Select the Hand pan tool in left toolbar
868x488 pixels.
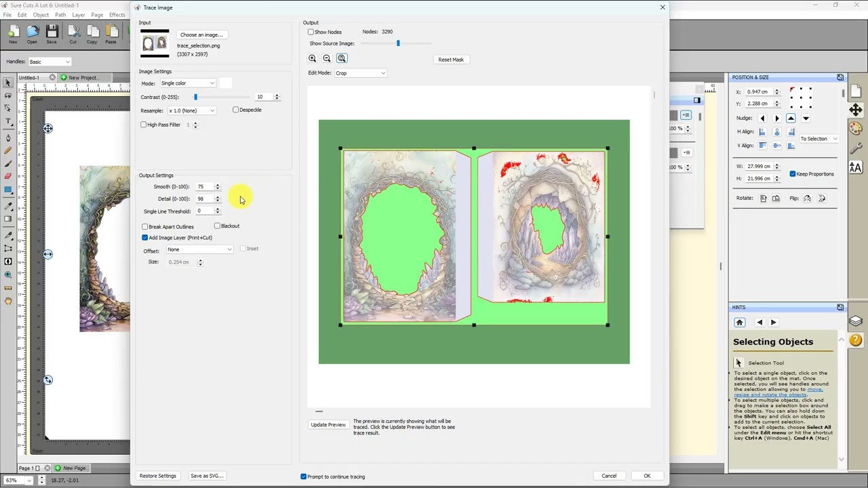(x=8, y=301)
